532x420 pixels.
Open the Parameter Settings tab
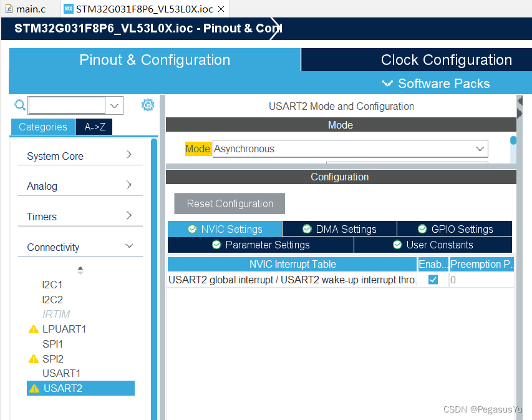coord(261,245)
